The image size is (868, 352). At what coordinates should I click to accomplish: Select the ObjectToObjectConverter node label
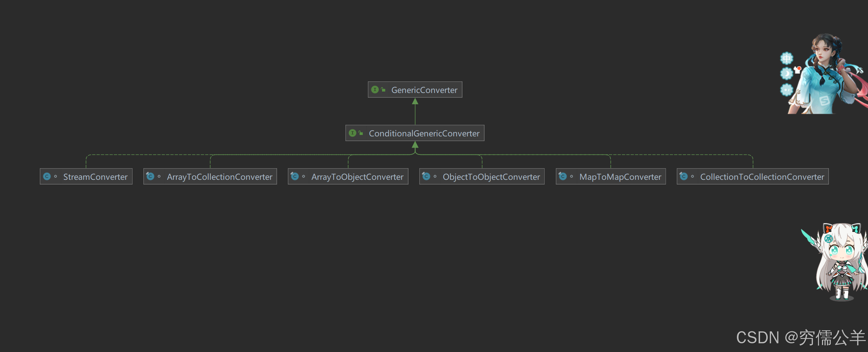click(x=491, y=177)
